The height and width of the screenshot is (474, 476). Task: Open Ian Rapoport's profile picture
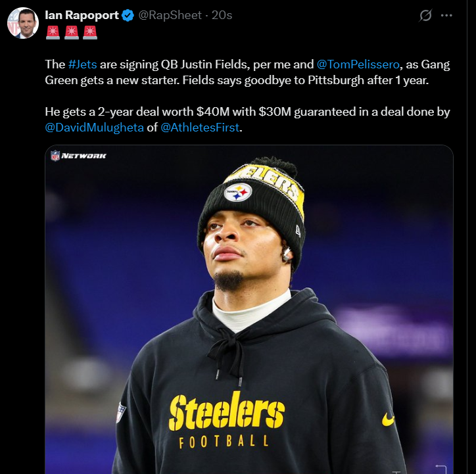[22, 23]
